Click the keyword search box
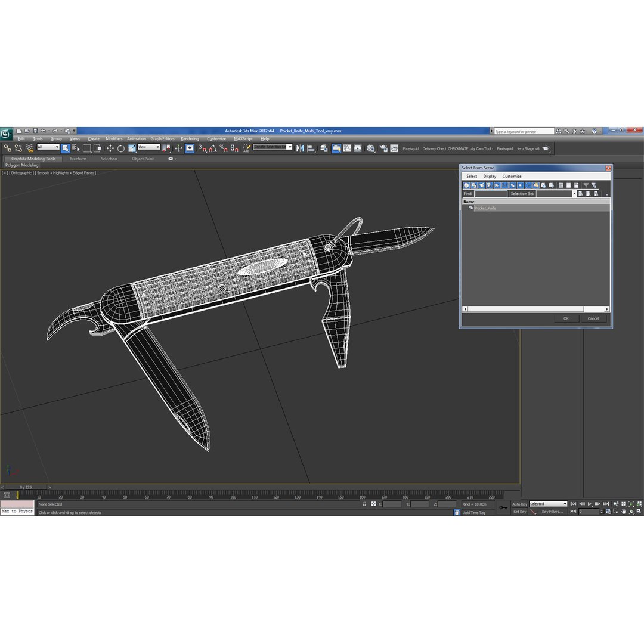Viewport: 644px width, 644px height. tap(524, 131)
